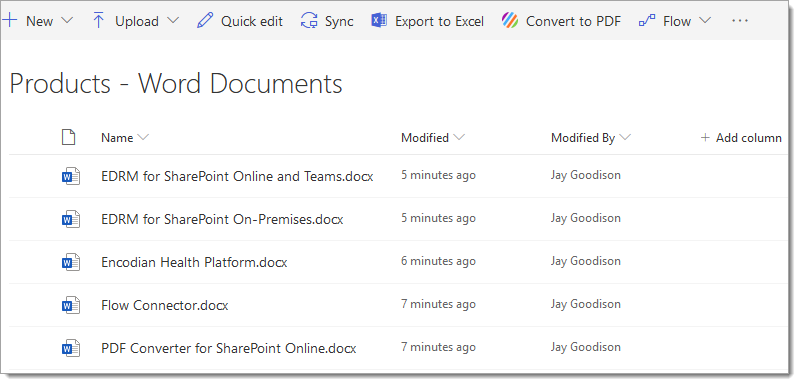Click Add column button

click(741, 138)
